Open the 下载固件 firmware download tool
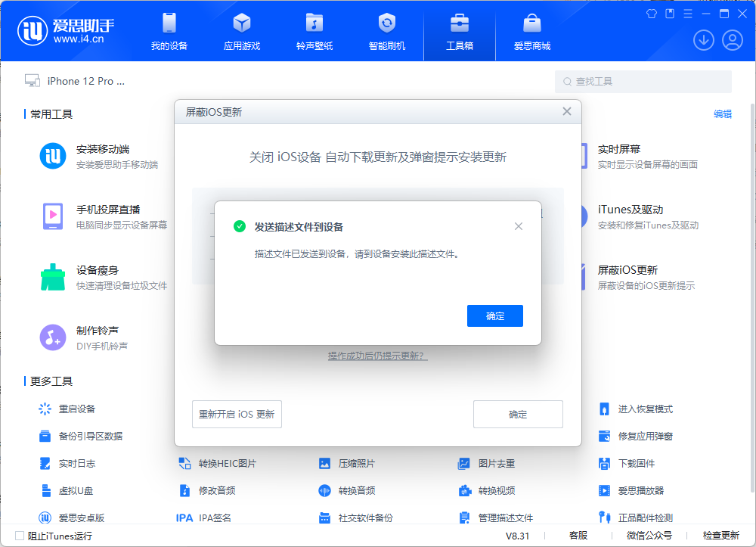The height and width of the screenshot is (547, 756). (635, 463)
